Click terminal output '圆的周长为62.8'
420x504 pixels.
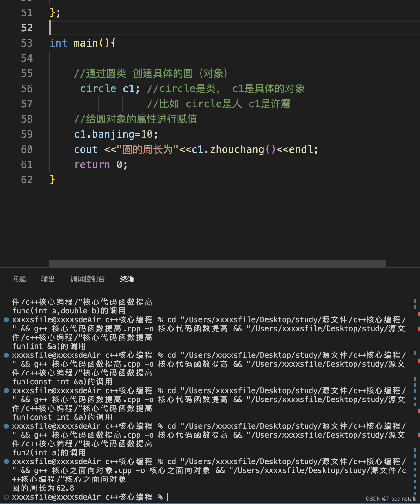[x=43, y=488]
